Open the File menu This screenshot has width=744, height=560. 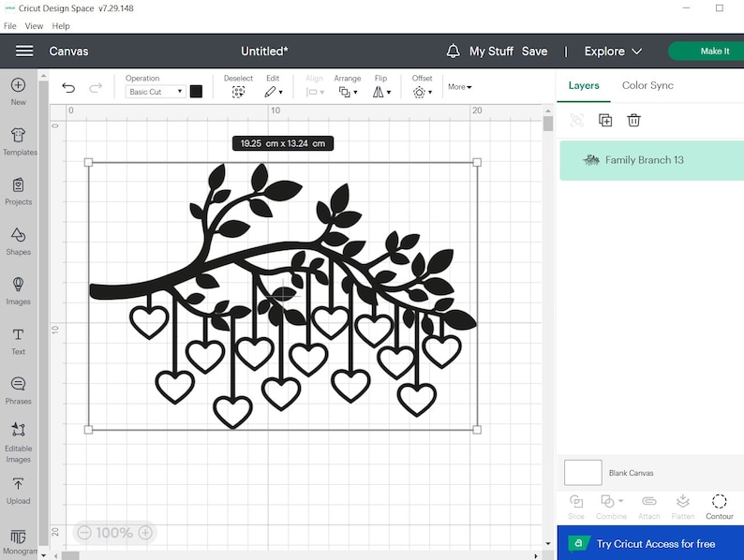tap(10, 26)
